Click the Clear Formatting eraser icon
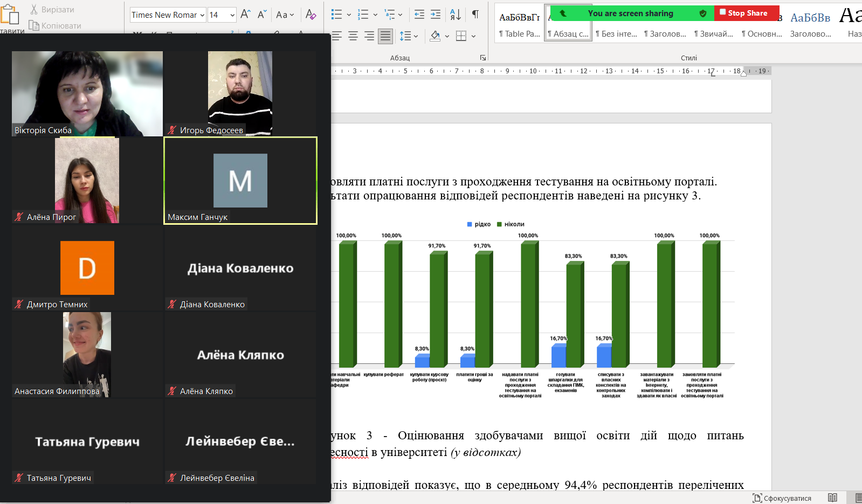 coord(311,15)
